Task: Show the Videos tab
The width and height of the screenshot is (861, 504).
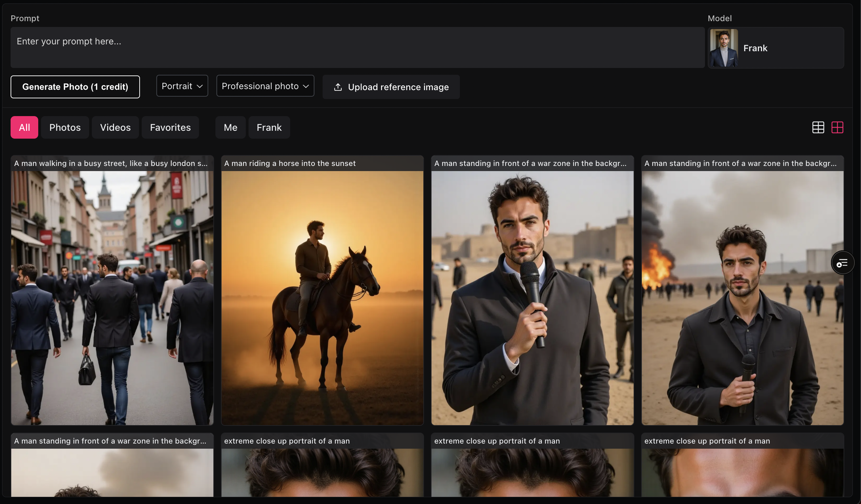Action: point(115,127)
